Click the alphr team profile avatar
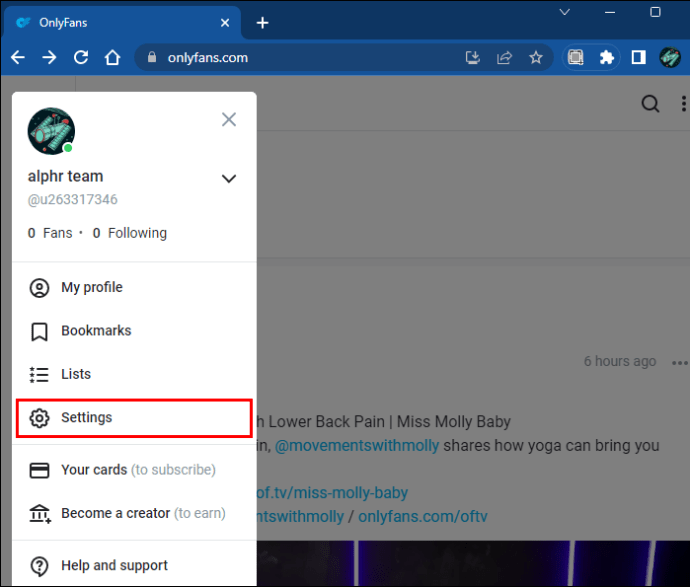The image size is (690, 587). 51,131
